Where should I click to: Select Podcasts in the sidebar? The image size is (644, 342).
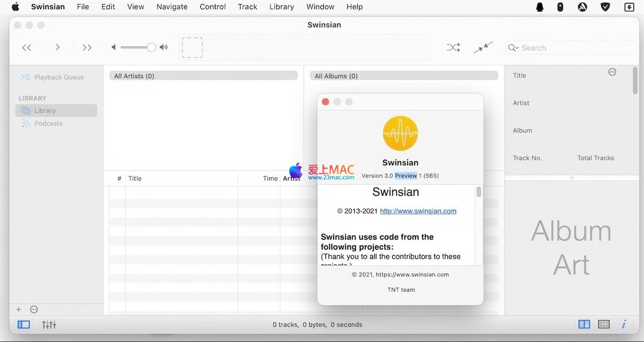click(x=48, y=124)
